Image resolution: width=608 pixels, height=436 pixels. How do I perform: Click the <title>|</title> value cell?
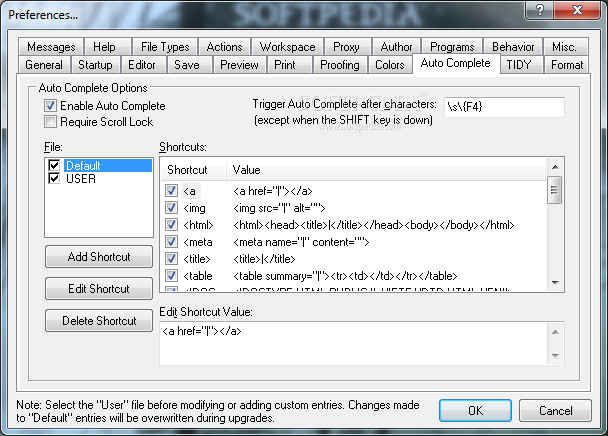pyautogui.click(x=264, y=259)
